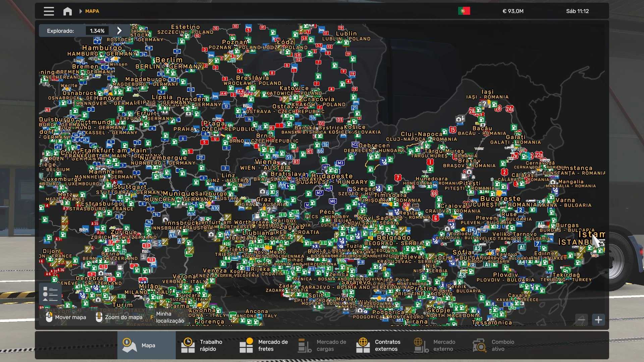The height and width of the screenshot is (362, 644).
Task: Open the hamburger main menu
Action: (x=49, y=11)
